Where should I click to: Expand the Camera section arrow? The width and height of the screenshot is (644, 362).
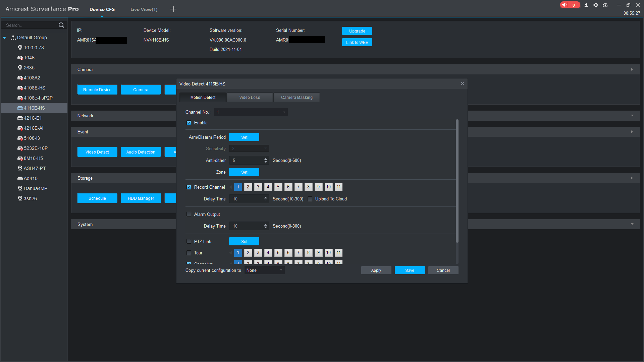[632, 69]
